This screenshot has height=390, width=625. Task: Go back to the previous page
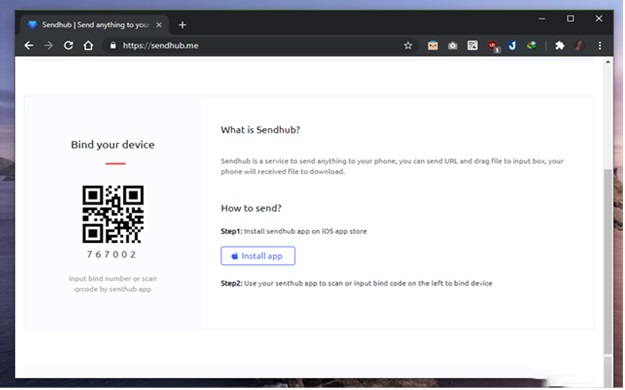click(x=29, y=45)
